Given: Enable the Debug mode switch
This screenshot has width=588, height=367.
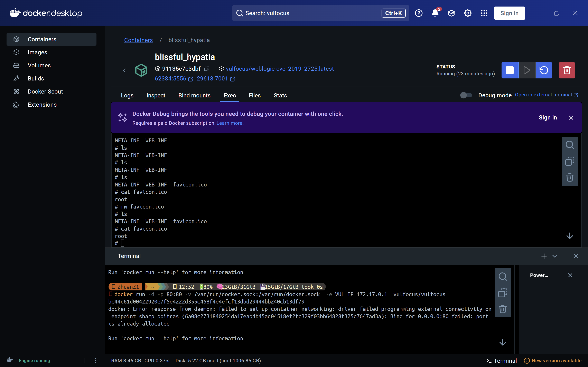Looking at the screenshot, I should click(466, 95).
